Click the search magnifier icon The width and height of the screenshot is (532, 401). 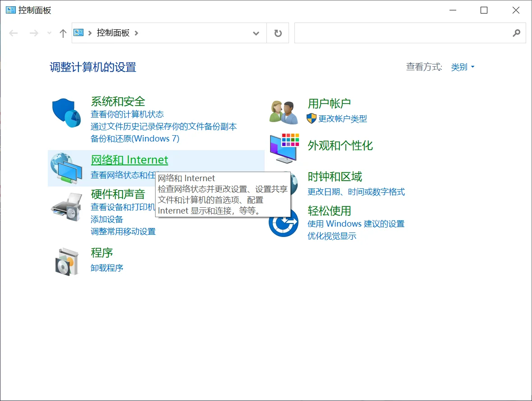[x=516, y=33]
